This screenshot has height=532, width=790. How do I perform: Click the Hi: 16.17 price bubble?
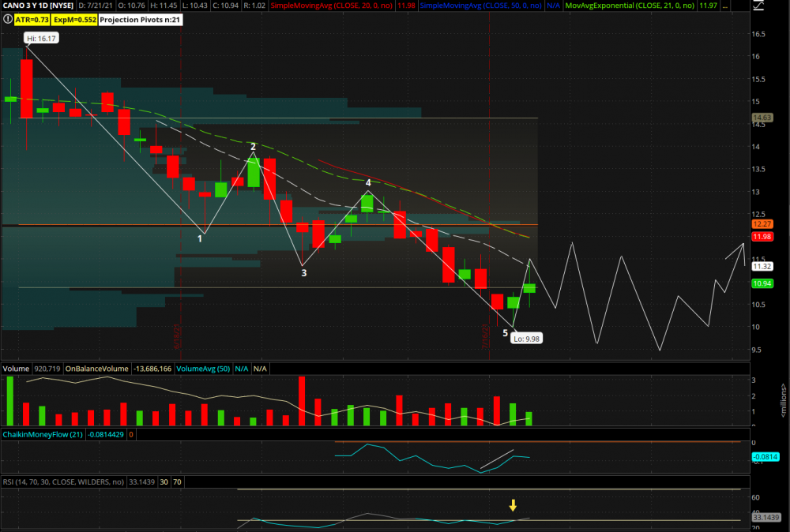tap(41, 38)
